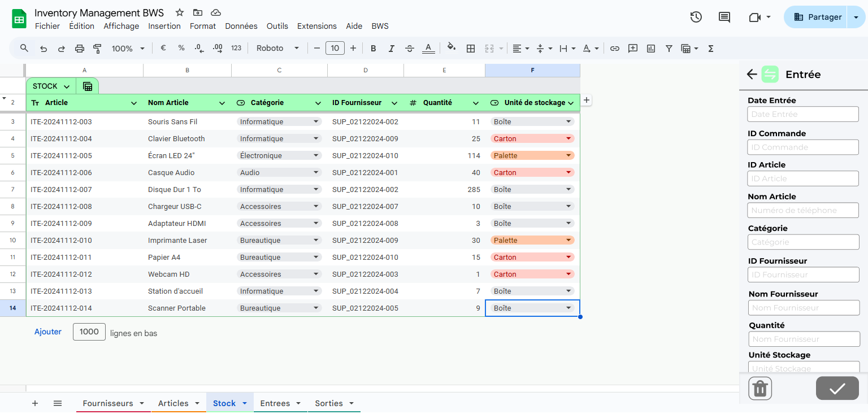This screenshot has width=868, height=414.
Task: Open the borders options
Action: point(470,49)
